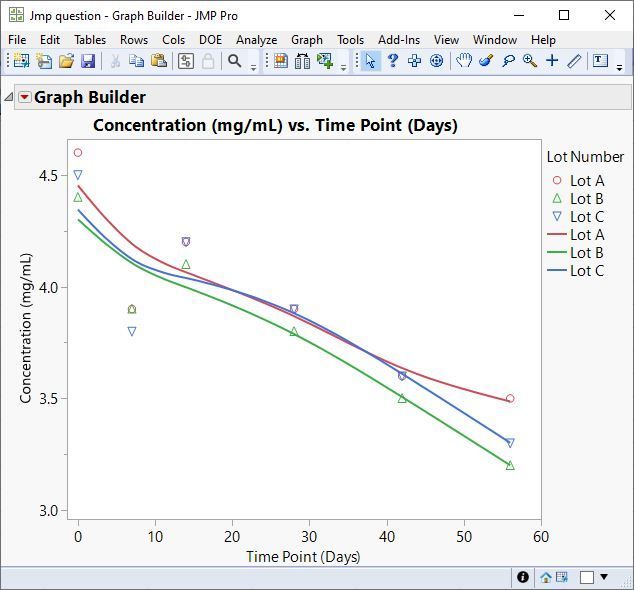Click the Home window icon in status bar
The image size is (634, 590).
(545, 577)
